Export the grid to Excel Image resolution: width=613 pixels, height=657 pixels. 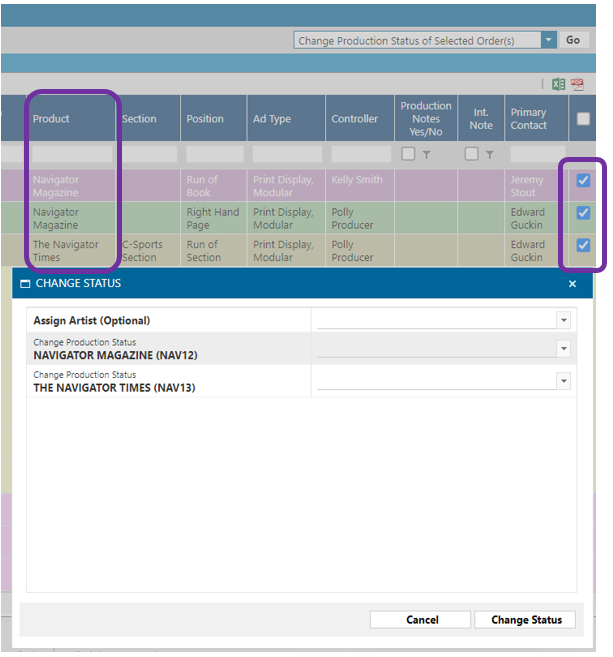(559, 85)
